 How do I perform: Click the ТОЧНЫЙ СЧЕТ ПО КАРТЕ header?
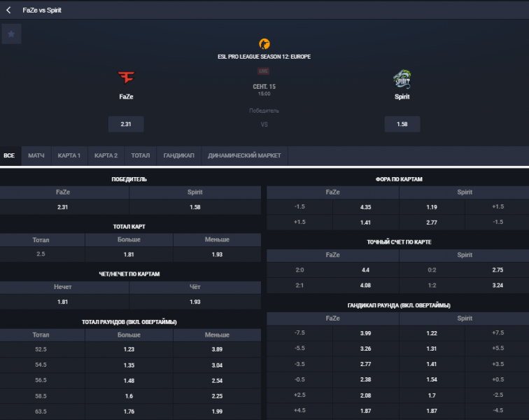(x=399, y=242)
